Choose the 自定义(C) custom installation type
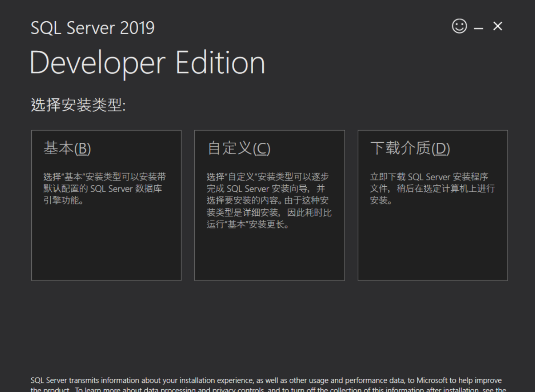 (x=270, y=205)
